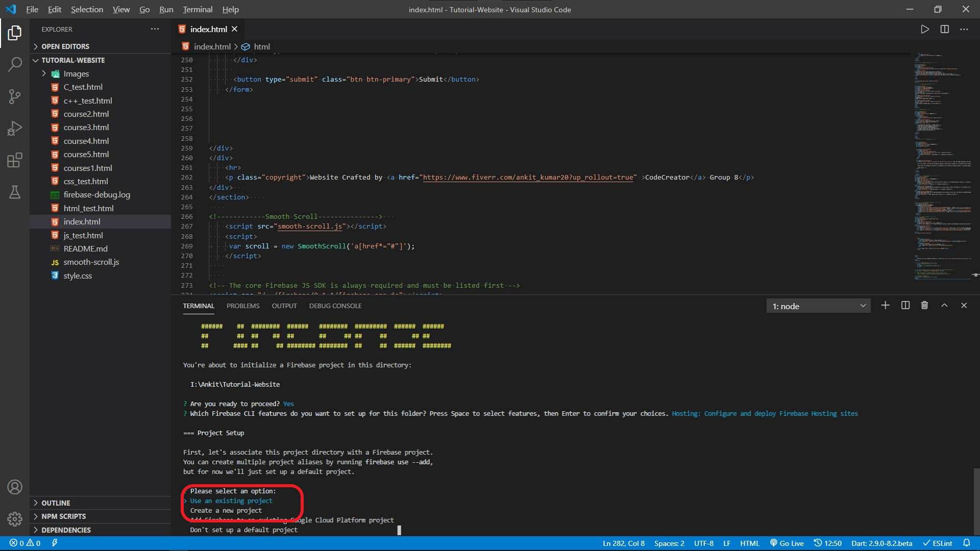Toggle Go Live server in status bar
The image size is (980, 551).
787,543
